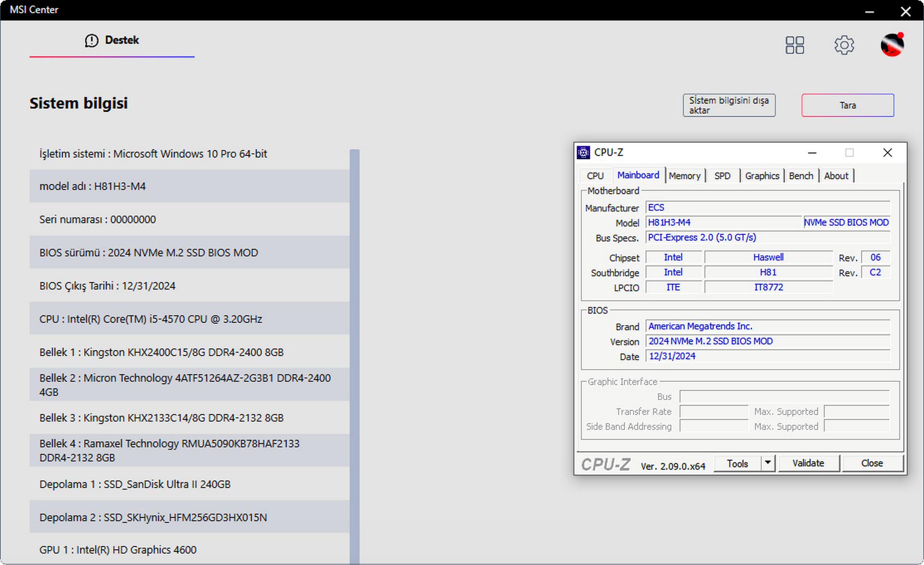Minimize the CPU-Z window

click(812, 153)
